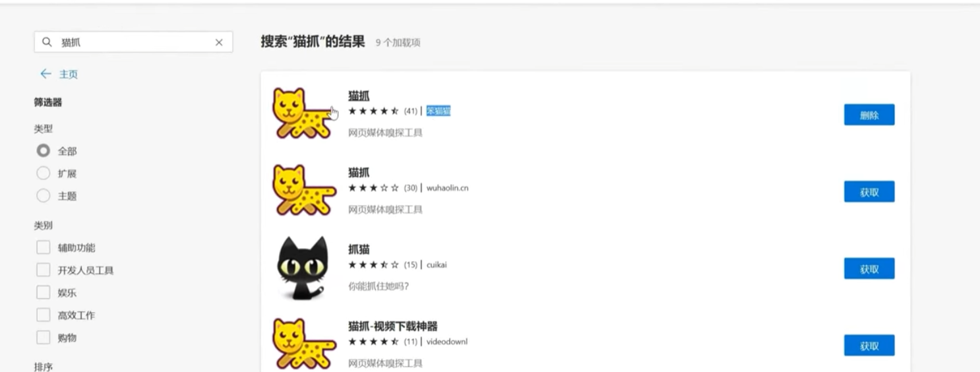The image size is (980, 372).
Task: Open the black cat 抓猫 icon
Action: pos(301,268)
